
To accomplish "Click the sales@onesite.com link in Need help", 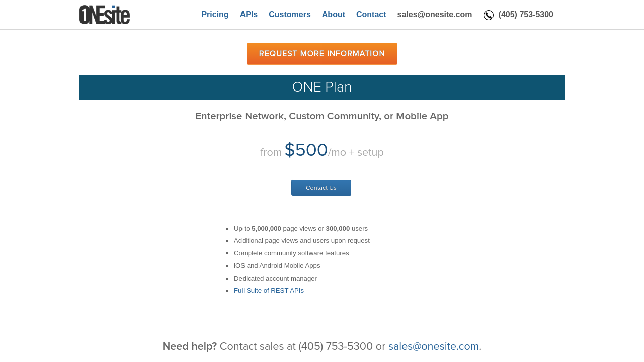I will pos(435,346).
